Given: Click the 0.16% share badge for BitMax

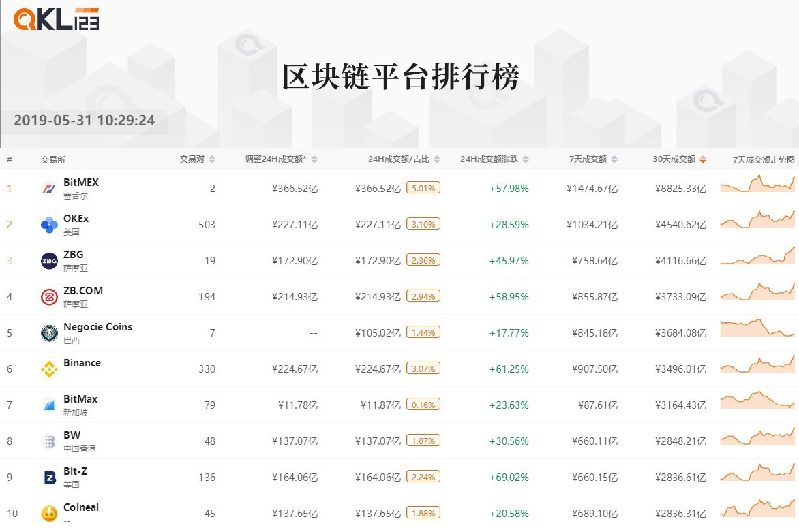Looking at the screenshot, I should [423, 405].
